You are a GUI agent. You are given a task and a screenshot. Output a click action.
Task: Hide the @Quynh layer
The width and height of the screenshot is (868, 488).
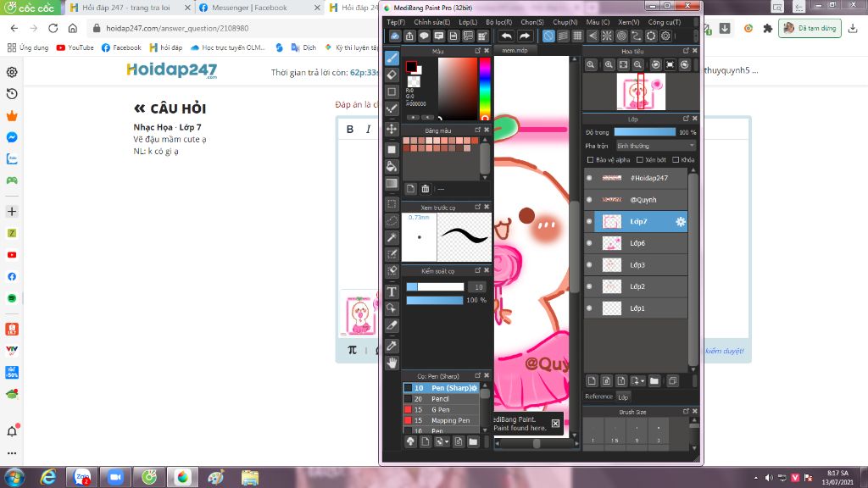(x=589, y=200)
